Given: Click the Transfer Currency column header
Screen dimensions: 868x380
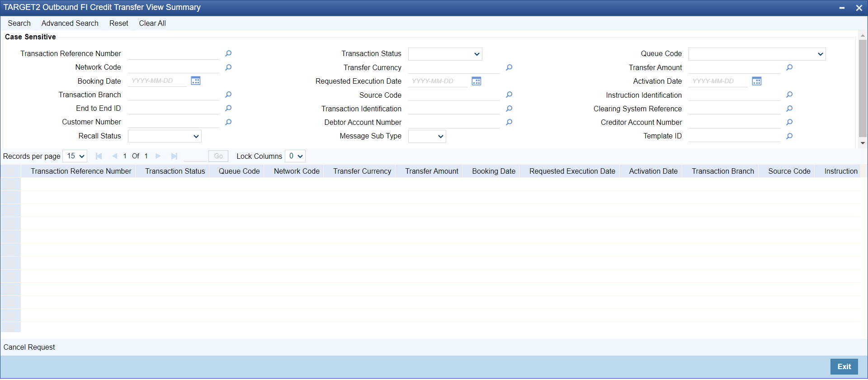Looking at the screenshot, I should tap(362, 171).
